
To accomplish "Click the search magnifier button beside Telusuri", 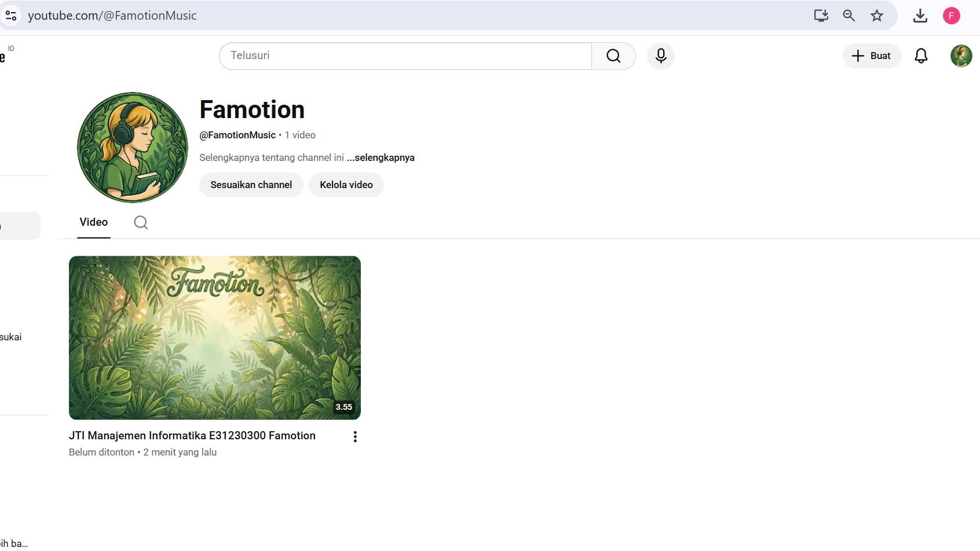I will pyautogui.click(x=613, y=56).
